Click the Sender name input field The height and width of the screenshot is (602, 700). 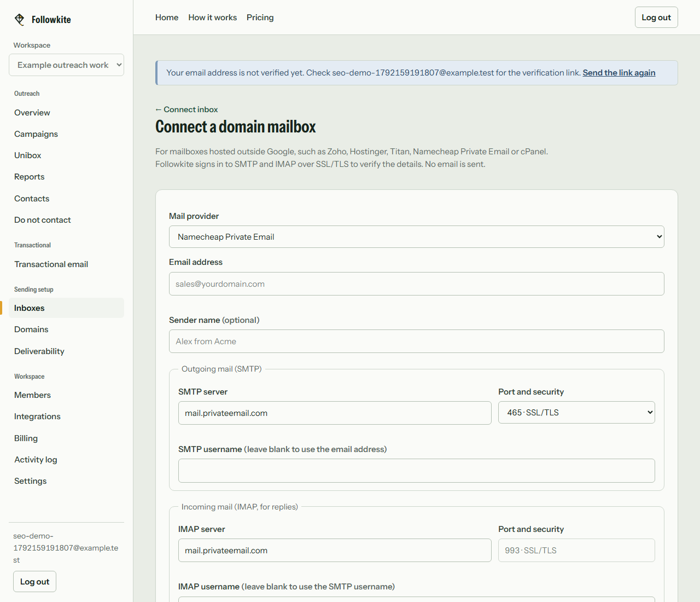tap(417, 341)
